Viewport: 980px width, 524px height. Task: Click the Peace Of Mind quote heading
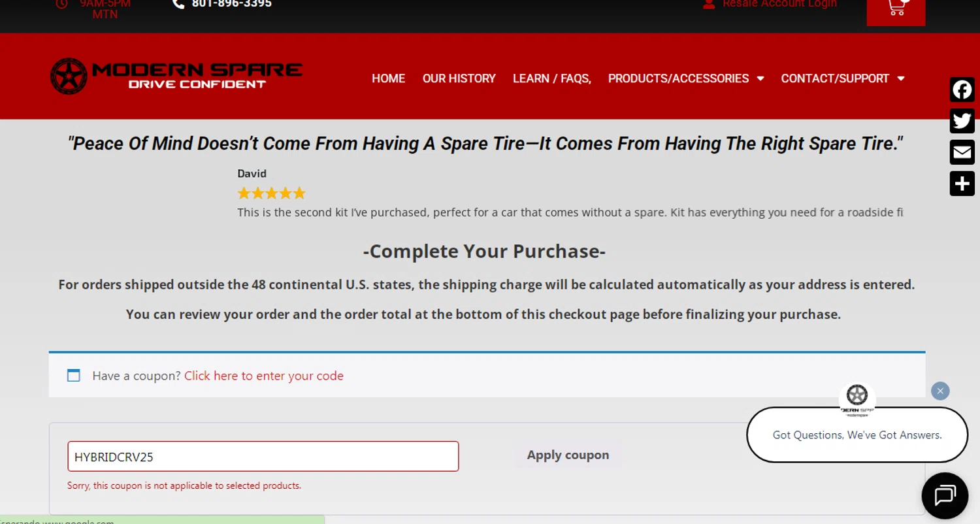click(485, 144)
